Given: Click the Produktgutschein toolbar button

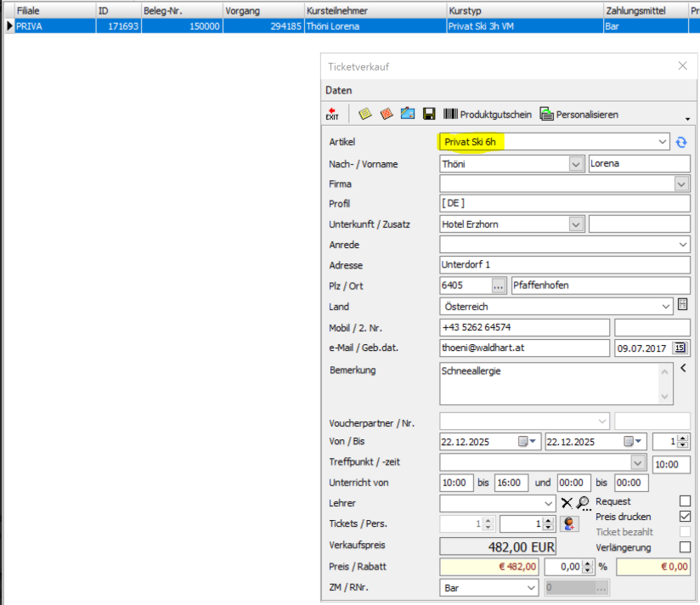Looking at the screenshot, I should click(487, 114).
